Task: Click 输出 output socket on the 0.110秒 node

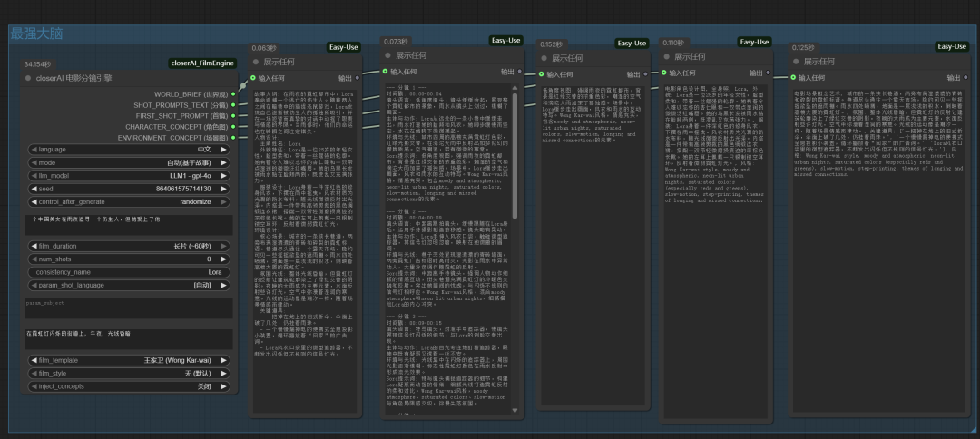Action: coord(769,73)
